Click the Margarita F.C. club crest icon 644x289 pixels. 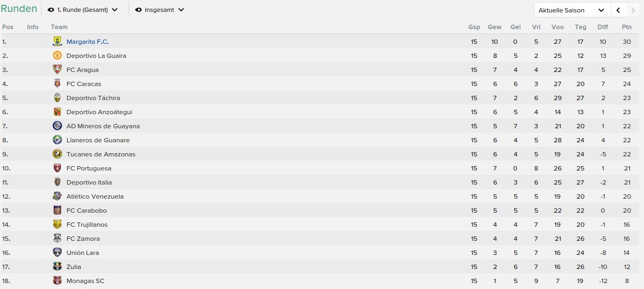pyautogui.click(x=57, y=42)
